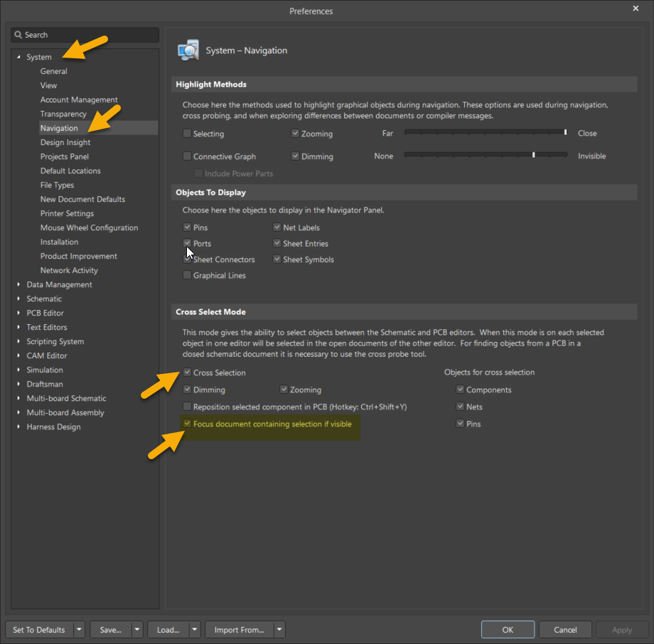Expand the Draftsman category arrow
Image resolution: width=654 pixels, height=644 pixels.
click(x=18, y=384)
